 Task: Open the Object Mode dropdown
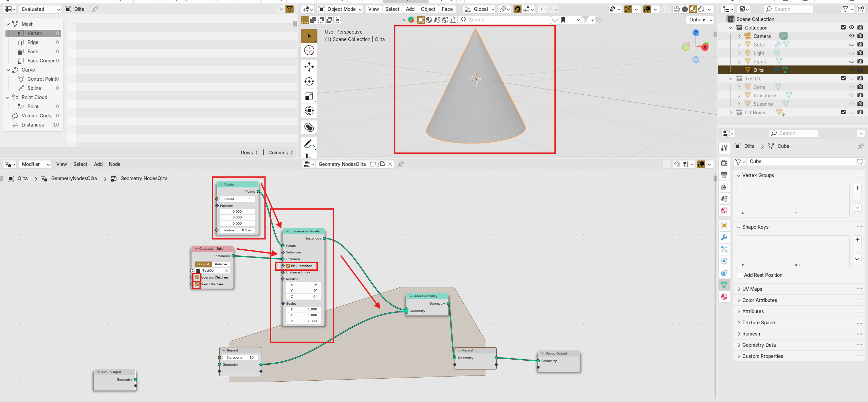[340, 9]
